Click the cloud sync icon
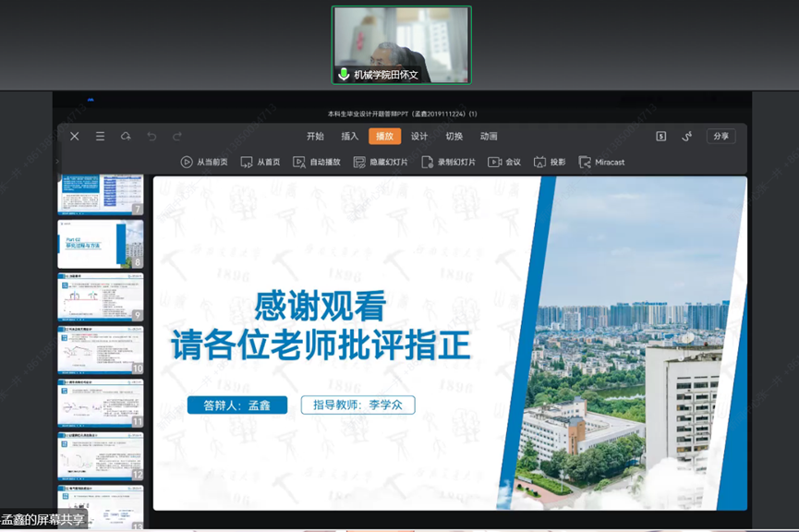The width and height of the screenshot is (799, 532). [x=126, y=137]
